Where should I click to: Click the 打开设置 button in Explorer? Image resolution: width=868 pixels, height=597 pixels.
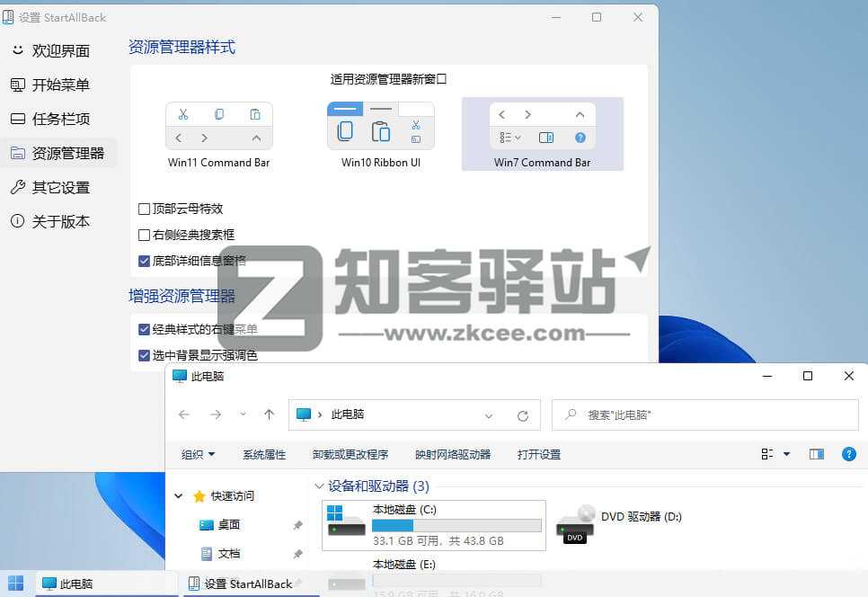539,454
